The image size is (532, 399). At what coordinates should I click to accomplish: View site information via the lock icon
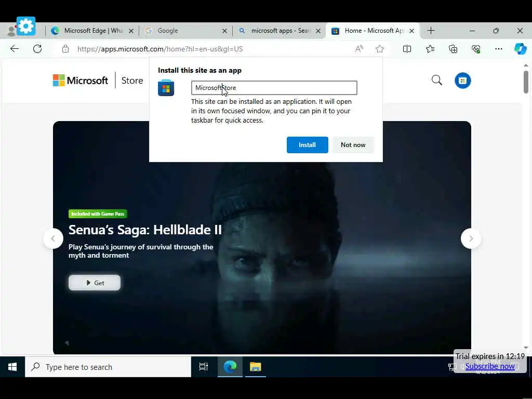(x=65, y=49)
